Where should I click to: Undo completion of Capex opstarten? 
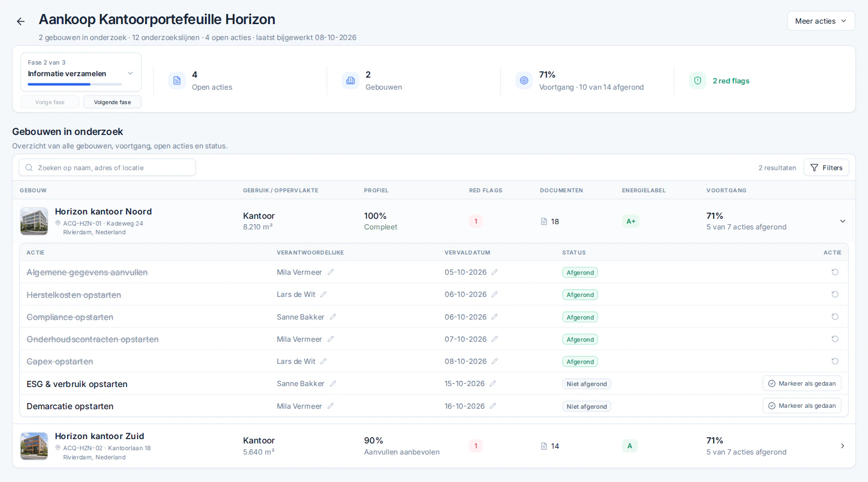coord(835,361)
